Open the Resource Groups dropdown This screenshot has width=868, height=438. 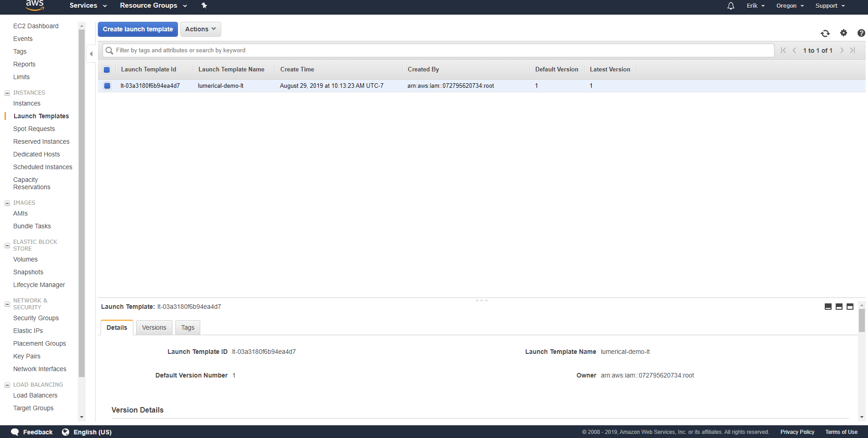(153, 5)
